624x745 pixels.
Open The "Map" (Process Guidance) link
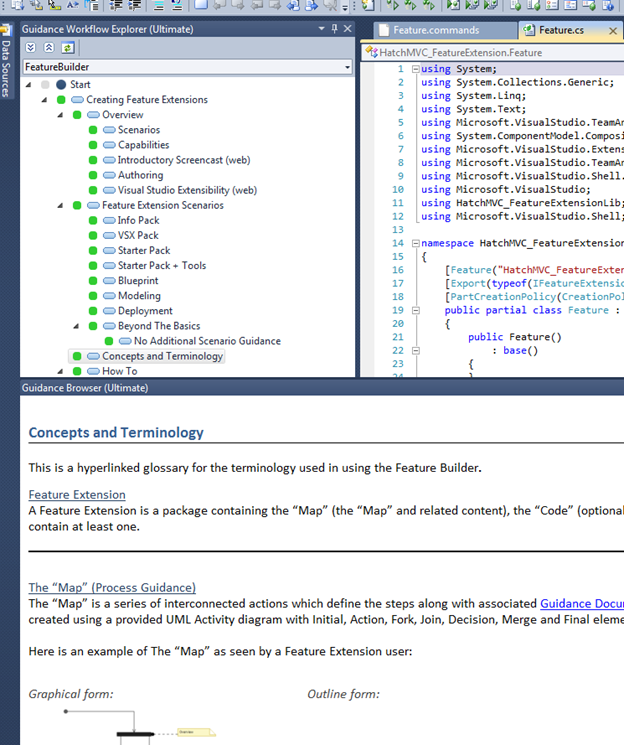(112, 588)
